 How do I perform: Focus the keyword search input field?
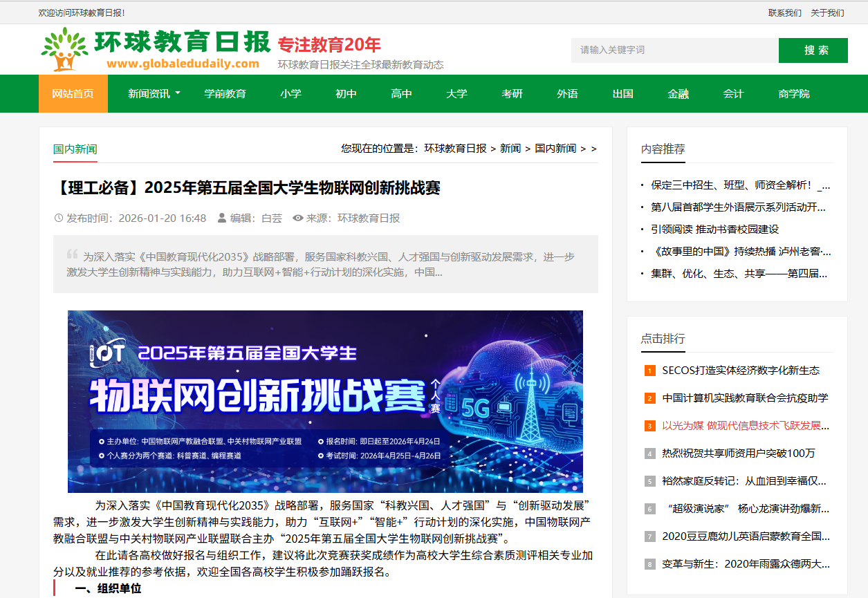coord(674,50)
